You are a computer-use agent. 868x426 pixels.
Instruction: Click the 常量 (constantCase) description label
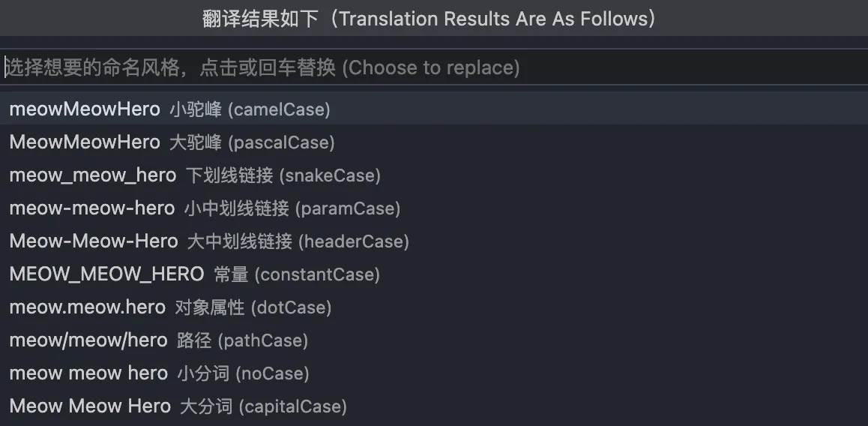click(x=297, y=274)
